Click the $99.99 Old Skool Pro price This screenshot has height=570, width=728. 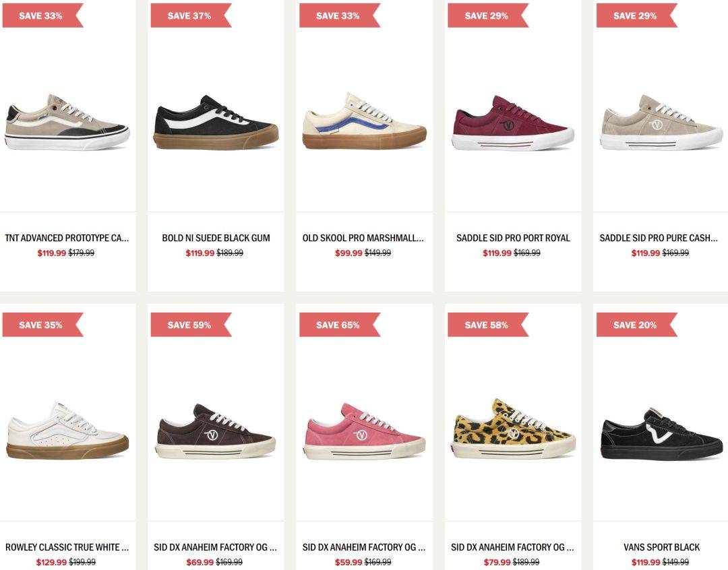348,253
